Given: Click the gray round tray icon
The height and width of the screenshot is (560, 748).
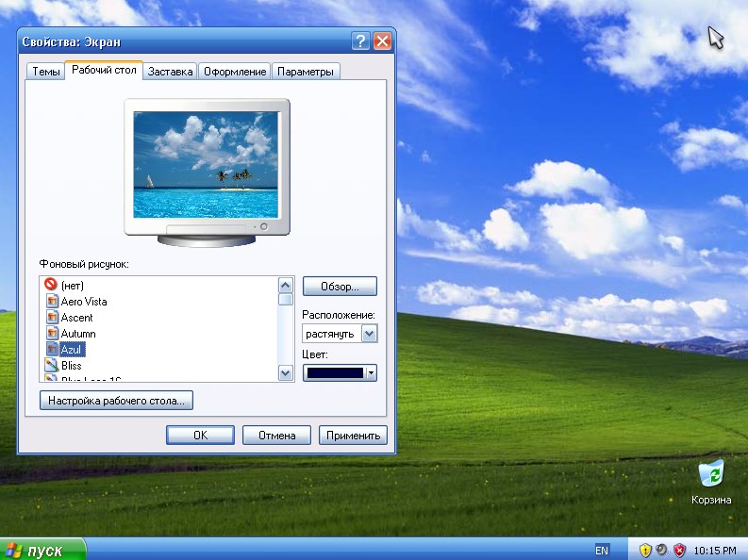Looking at the screenshot, I should [661, 550].
